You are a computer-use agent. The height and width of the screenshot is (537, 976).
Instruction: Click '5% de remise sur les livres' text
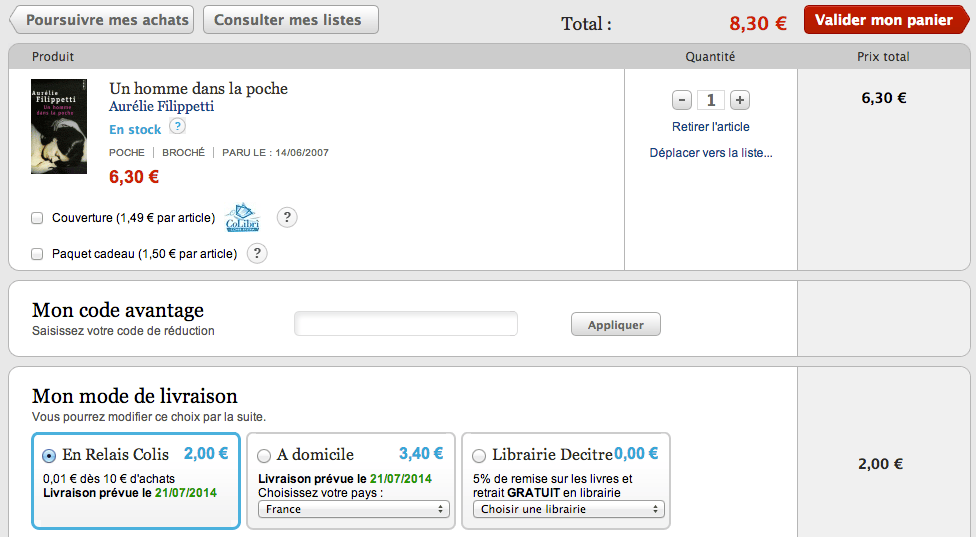[x=553, y=479]
